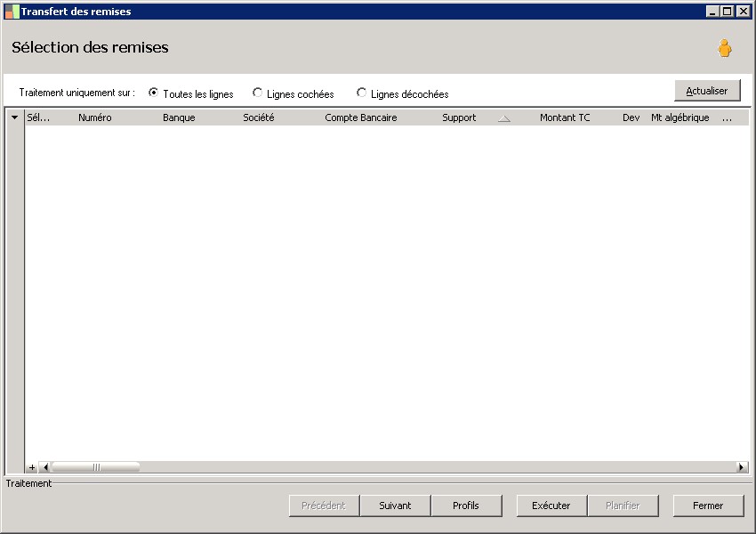
Task: Click the Actualiser button
Action: click(x=707, y=91)
